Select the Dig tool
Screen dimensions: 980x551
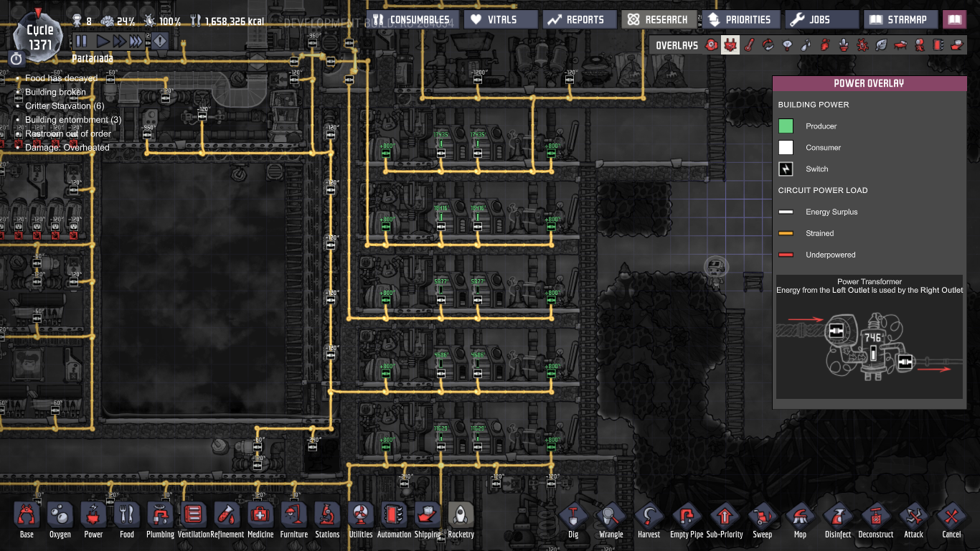click(573, 519)
